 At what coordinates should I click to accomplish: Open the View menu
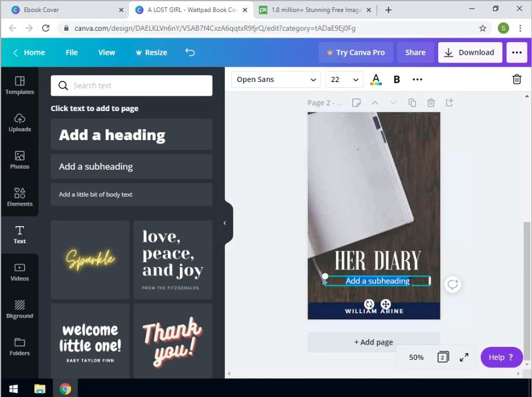coord(106,52)
